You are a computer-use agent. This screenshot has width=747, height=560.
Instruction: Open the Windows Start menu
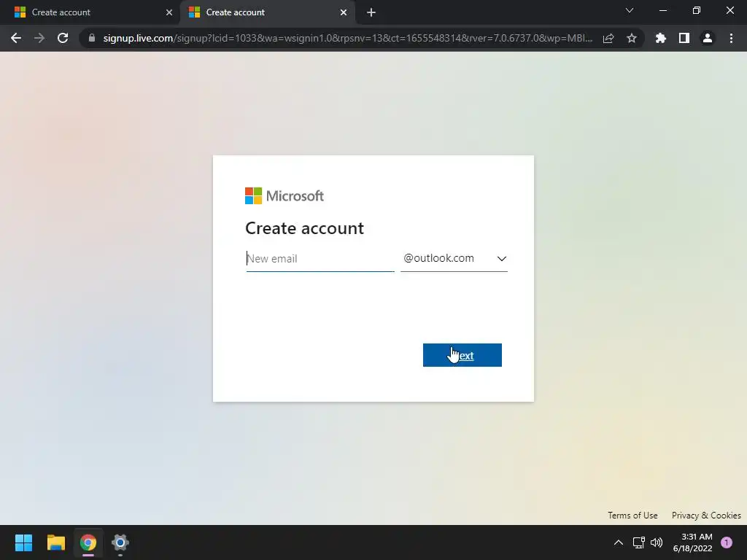(23, 542)
